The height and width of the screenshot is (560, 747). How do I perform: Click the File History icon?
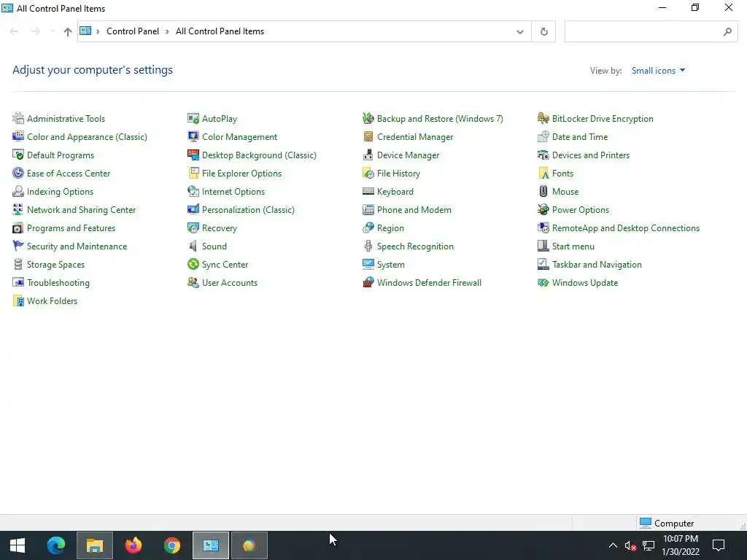[368, 173]
